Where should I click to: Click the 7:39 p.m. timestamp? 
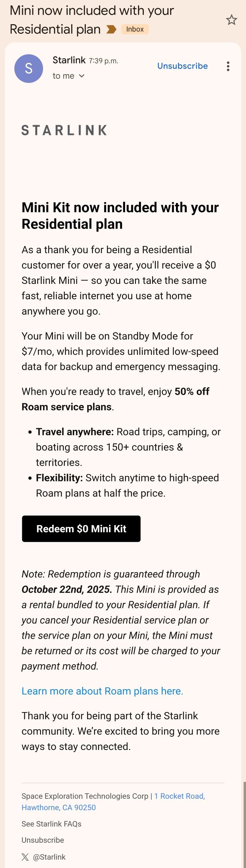tap(104, 61)
